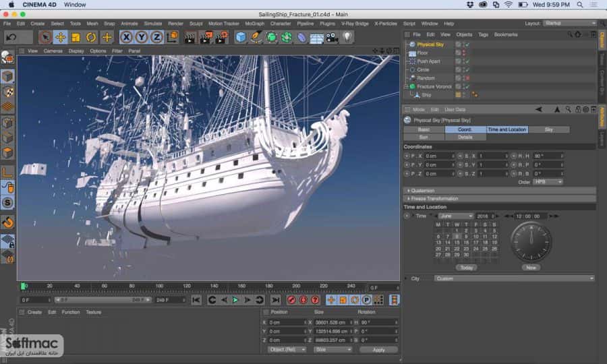
Task: Click the Make Editable icon
Action: coord(7,57)
